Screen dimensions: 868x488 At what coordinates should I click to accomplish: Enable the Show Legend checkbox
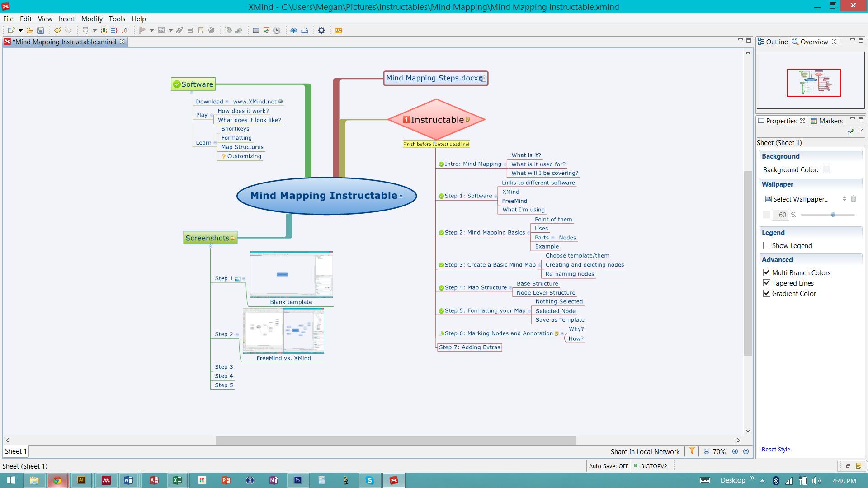click(x=767, y=245)
